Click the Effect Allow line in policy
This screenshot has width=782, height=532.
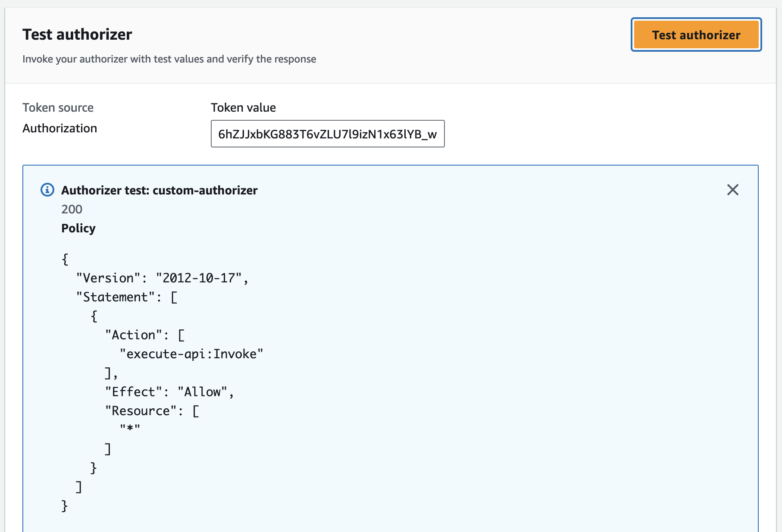click(x=169, y=391)
